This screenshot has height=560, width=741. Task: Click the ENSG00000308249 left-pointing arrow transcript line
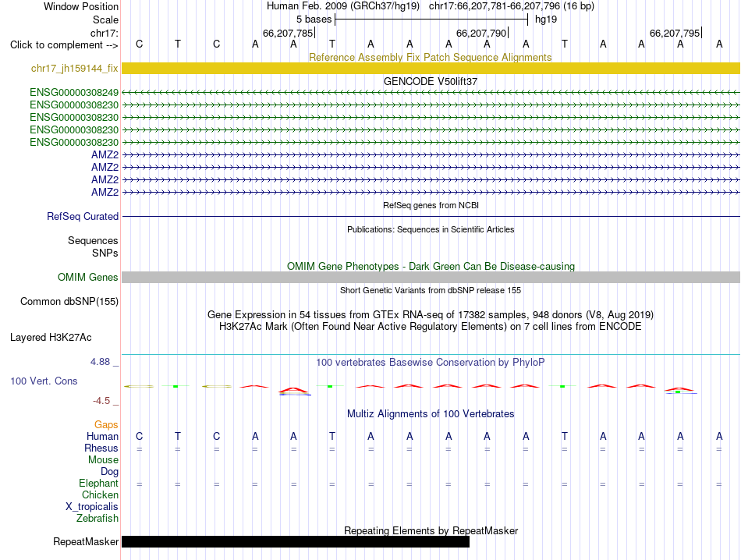click(x=431, y=92)
